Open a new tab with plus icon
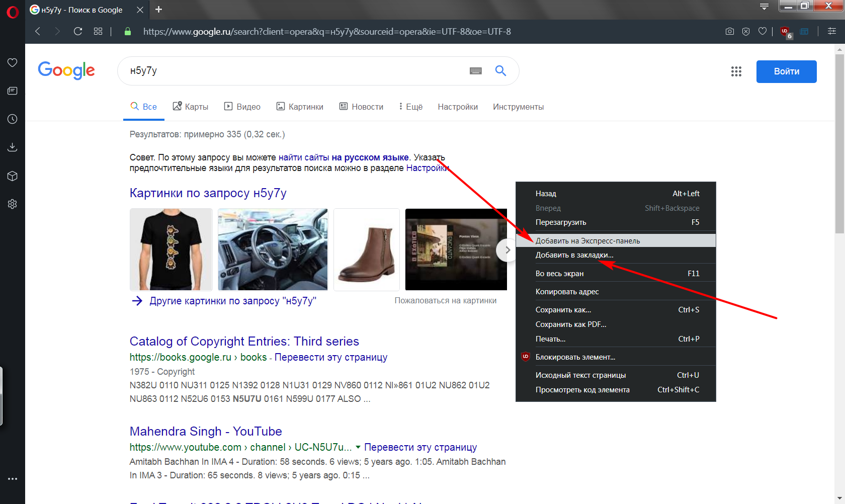This screenshot has width=845, height=504. click(x=158, y=10)
